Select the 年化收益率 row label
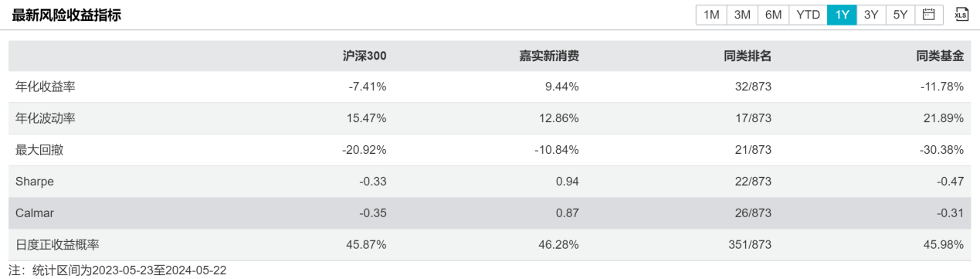 point(46,87)
